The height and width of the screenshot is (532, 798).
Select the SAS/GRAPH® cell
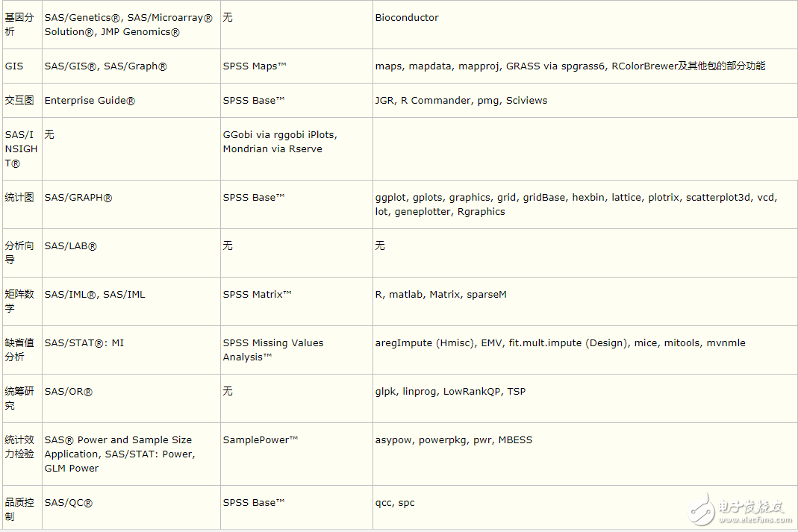(78, 198)
